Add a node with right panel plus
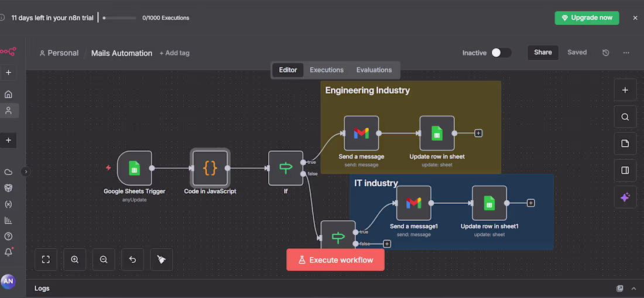 tap(625, 90)
